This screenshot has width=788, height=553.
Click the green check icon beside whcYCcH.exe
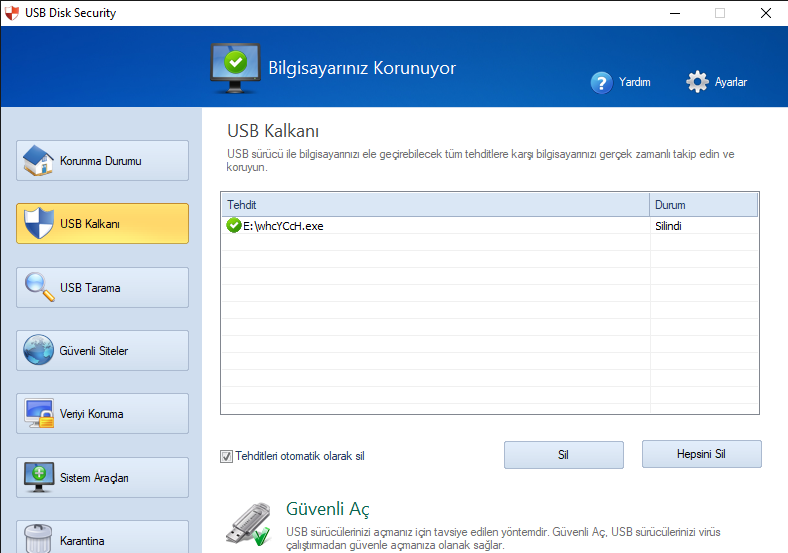point(234,225)
